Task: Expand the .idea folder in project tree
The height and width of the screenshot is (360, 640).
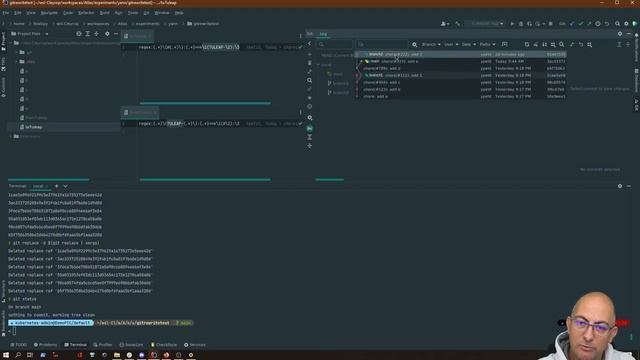Action: click(17, 62)
